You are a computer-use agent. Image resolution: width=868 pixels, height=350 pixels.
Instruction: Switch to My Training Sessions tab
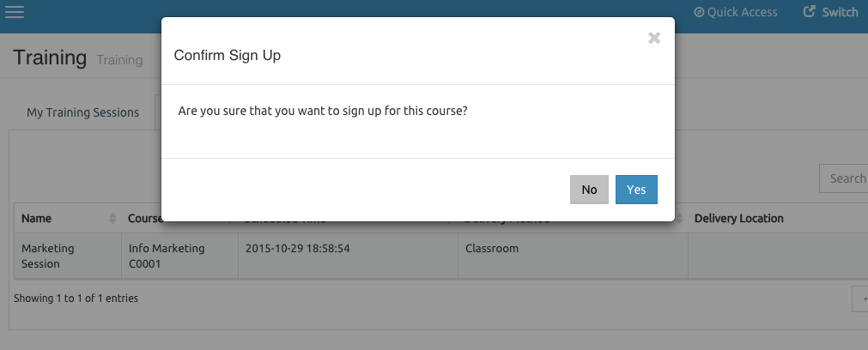coord(83,112)
